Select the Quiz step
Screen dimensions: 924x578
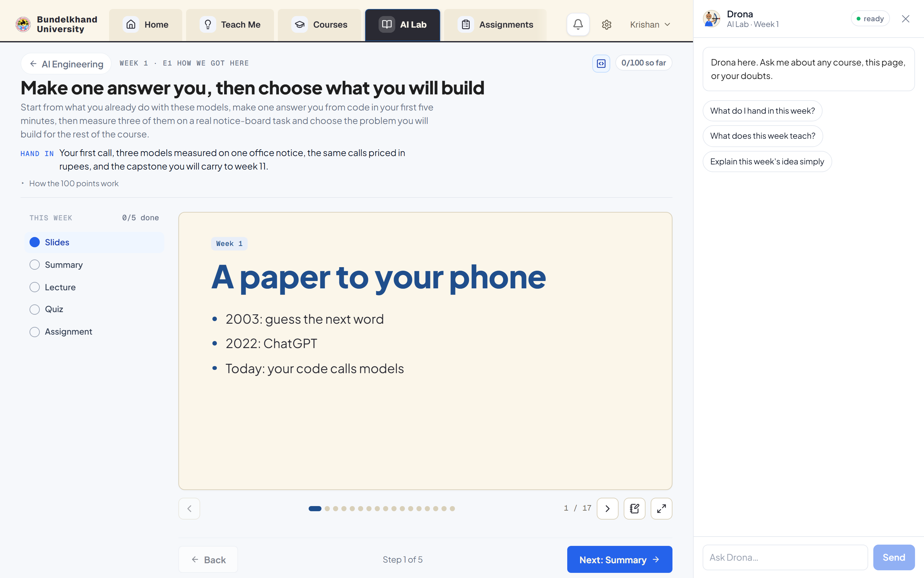pyautogui.click(x=94, y=309)
